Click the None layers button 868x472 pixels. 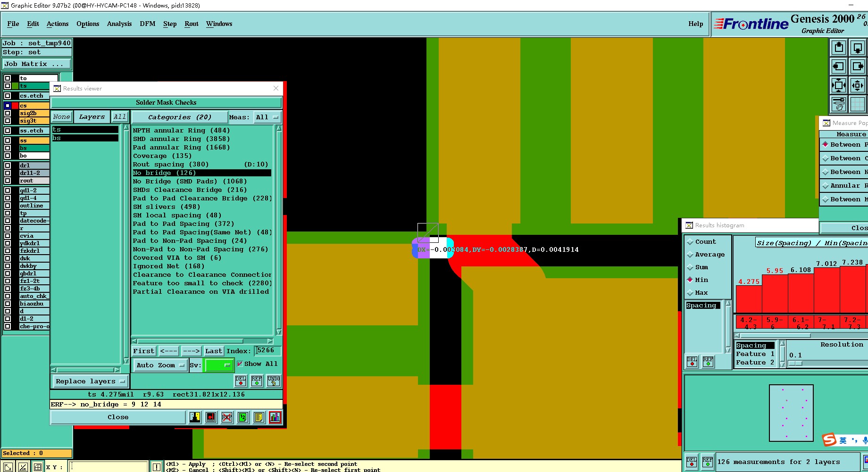tap(61, 117)
